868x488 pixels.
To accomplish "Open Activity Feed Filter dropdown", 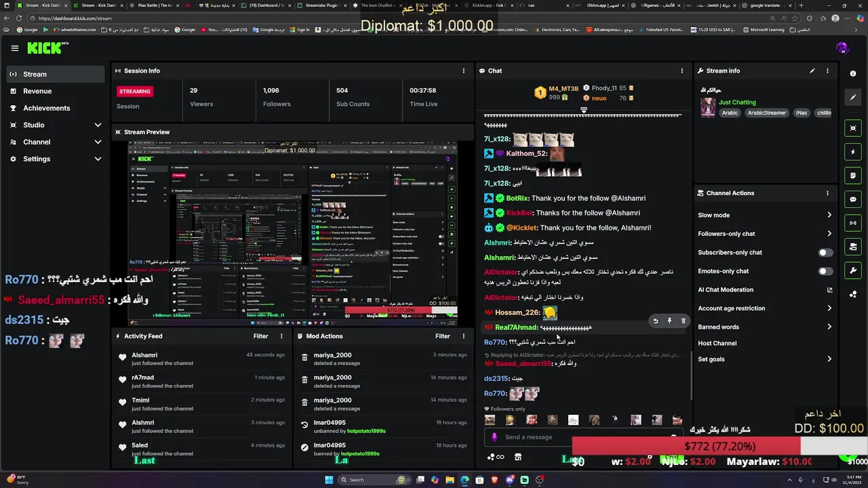I will 260,336.
